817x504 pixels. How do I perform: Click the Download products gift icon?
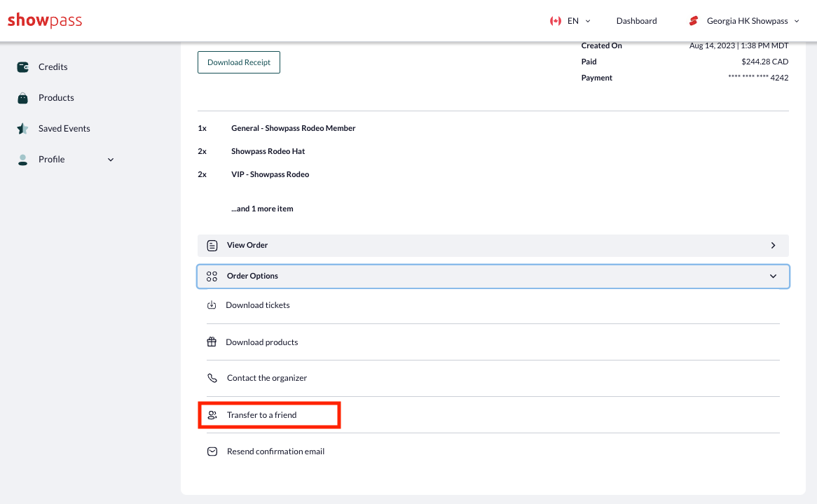click(x=212, y=342)
